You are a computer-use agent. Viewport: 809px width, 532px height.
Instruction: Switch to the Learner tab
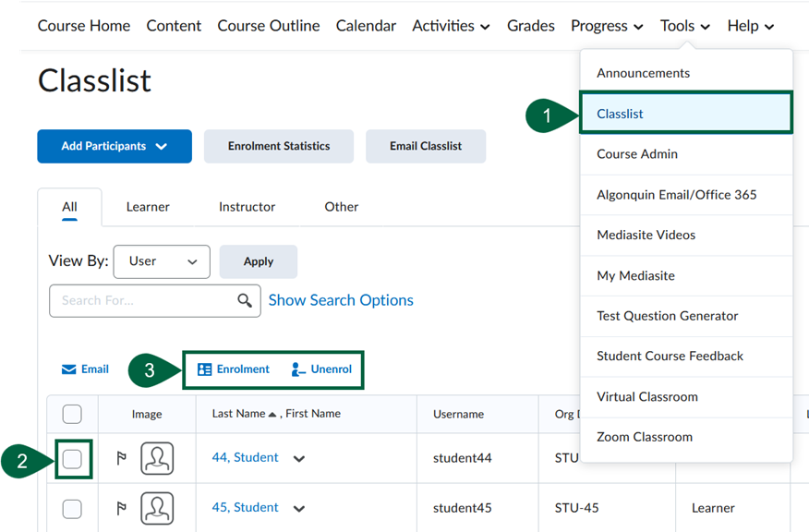tap(147, 207)
